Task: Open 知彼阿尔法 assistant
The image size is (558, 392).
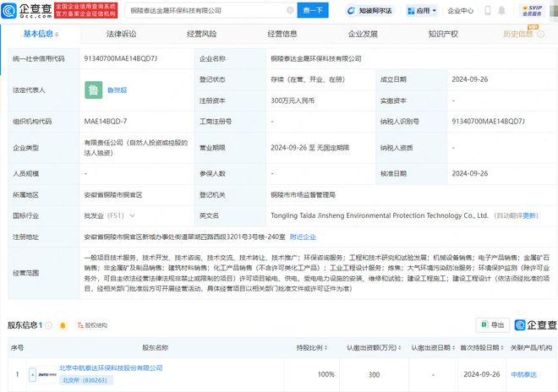Action: [x=369, y=11]
